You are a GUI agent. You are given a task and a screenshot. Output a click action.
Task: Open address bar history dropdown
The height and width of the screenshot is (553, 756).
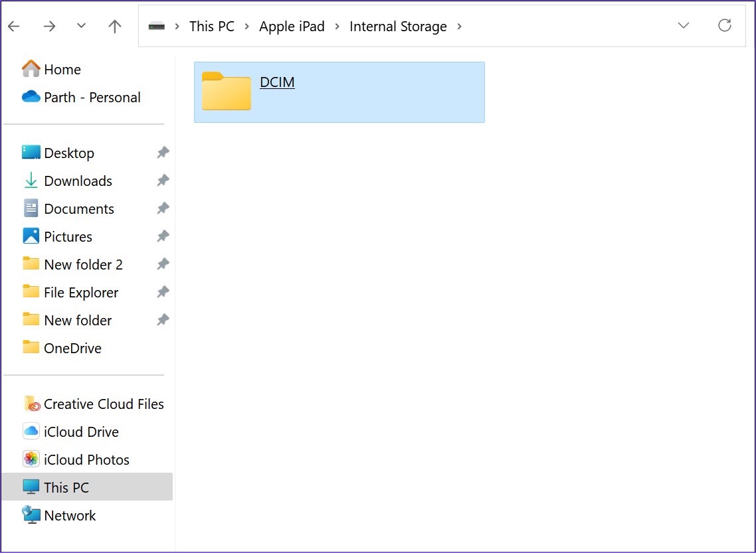click(683, 25)
